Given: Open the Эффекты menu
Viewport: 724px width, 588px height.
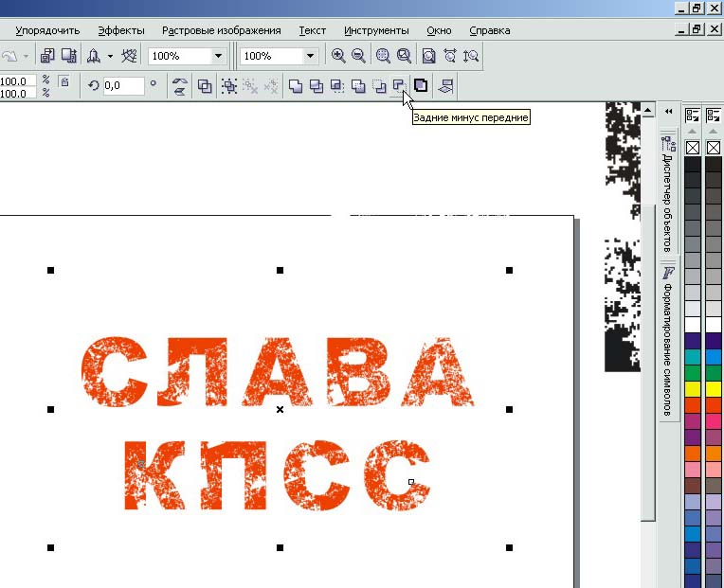Looking at the screenshot, I should 121,30.
